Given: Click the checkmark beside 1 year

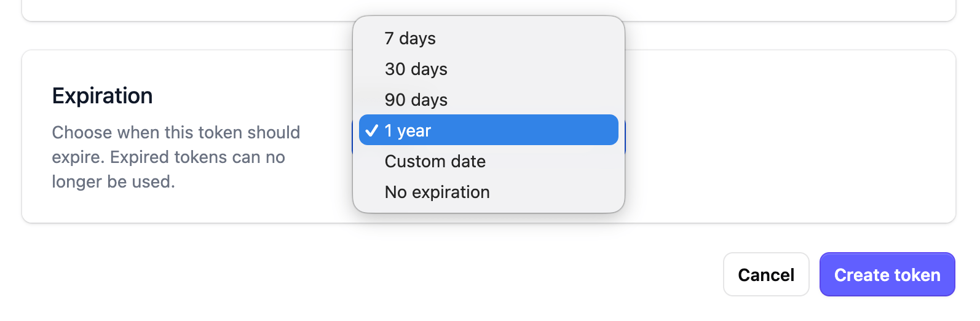Looking at the screenshot, I should (371, 130).
